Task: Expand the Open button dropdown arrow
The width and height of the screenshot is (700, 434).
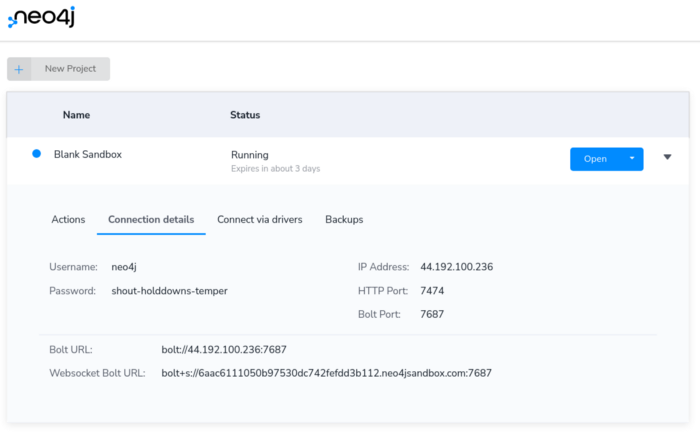Action: 632,159
